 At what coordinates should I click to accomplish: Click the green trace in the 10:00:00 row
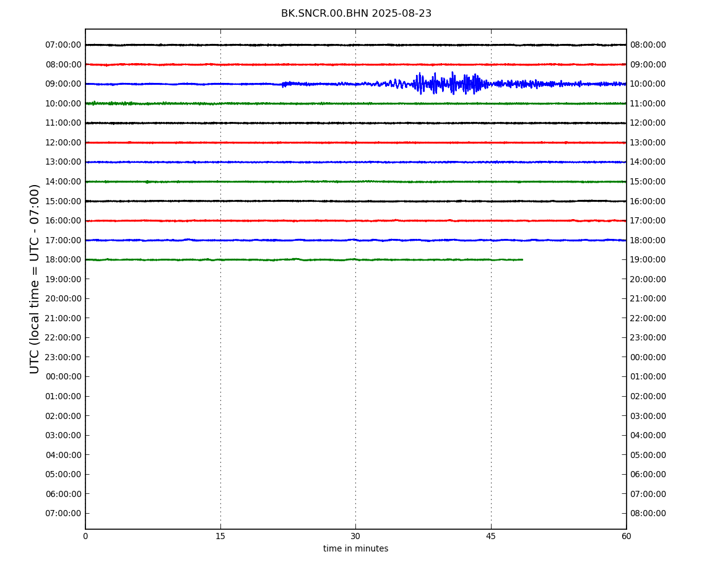(x=355, y=103)
